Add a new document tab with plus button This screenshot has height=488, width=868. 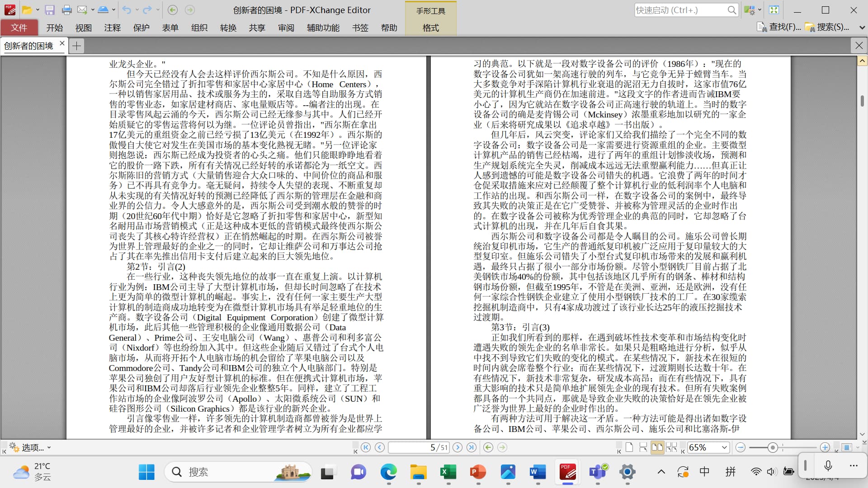pos(77,46)
